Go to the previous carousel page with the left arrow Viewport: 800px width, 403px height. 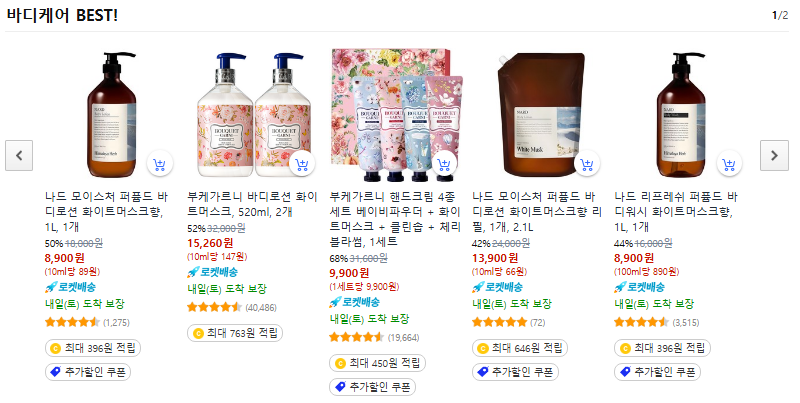click(19, 156)
